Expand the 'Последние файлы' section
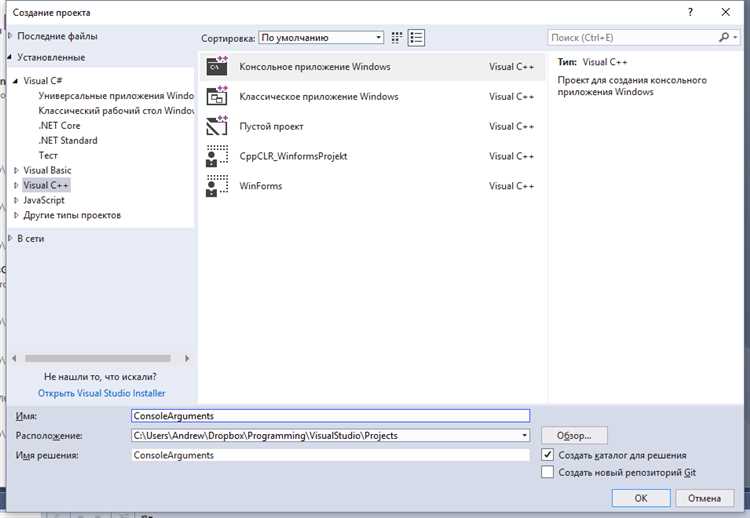 click(10, 36)
